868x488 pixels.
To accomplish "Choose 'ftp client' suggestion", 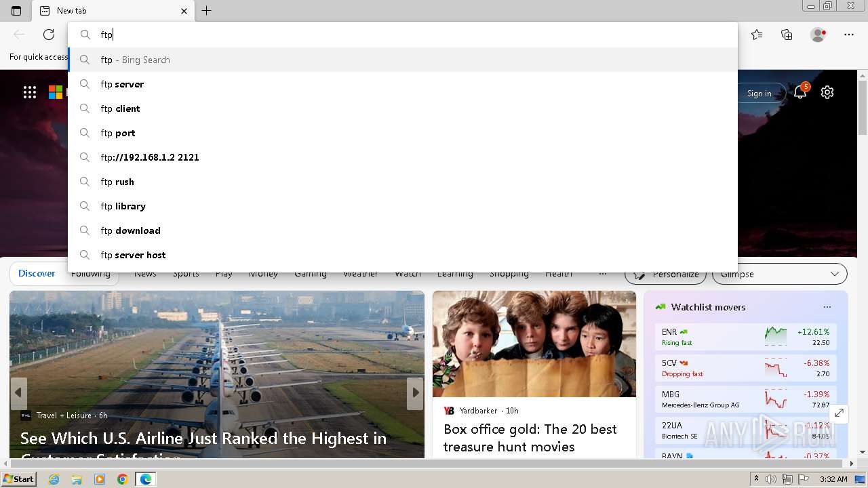I will (403, 108).
